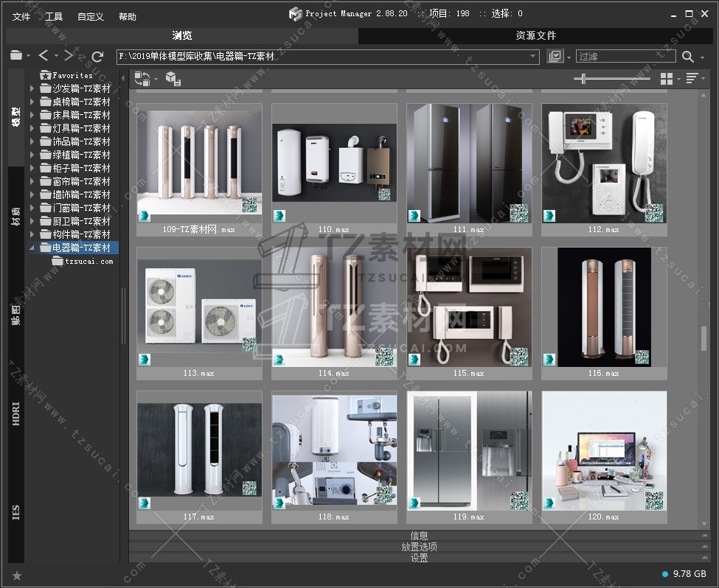The image size is (719, 588).
Task: Click the back navigation arrow
Action: coord(43,56)
